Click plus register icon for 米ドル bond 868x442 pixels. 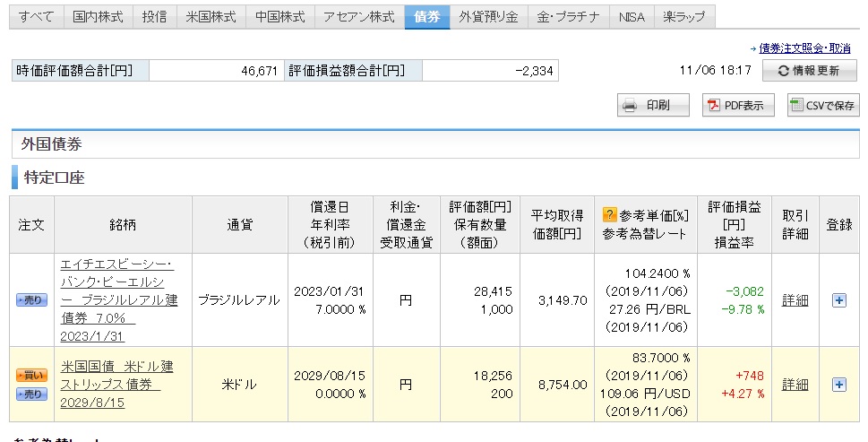tap(839, 385)
